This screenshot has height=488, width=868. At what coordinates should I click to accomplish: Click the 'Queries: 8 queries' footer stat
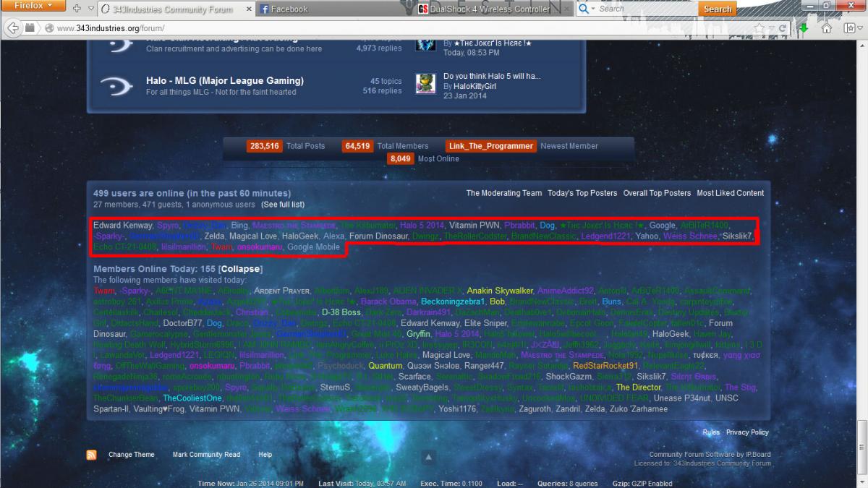(x=568, y=483)
